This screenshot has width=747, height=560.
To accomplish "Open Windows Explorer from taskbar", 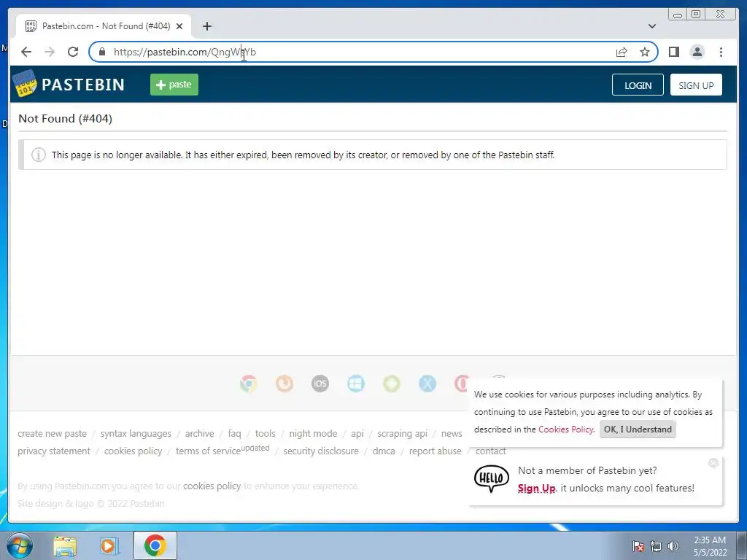I will (x=65, y=545).
